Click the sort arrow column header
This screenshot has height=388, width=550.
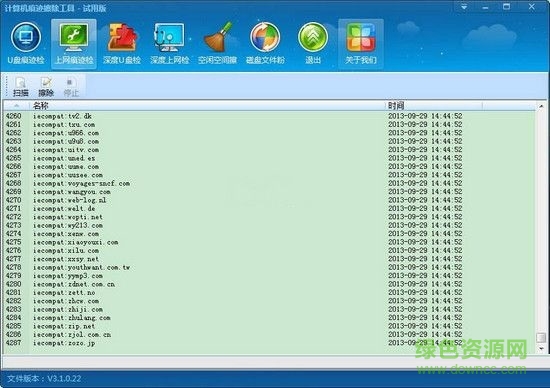tap(16, 106)
